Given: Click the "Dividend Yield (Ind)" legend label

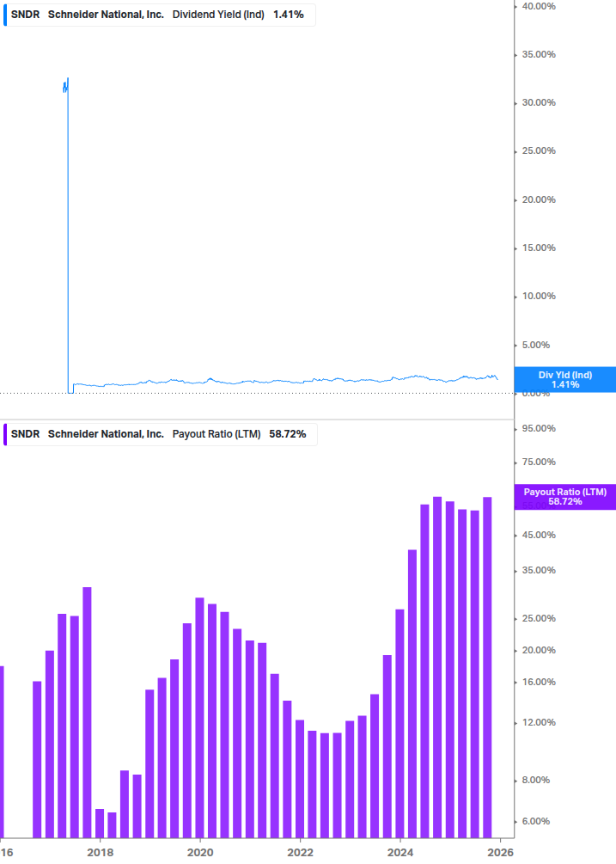Looking at the screenshot, I should [218, 15].
